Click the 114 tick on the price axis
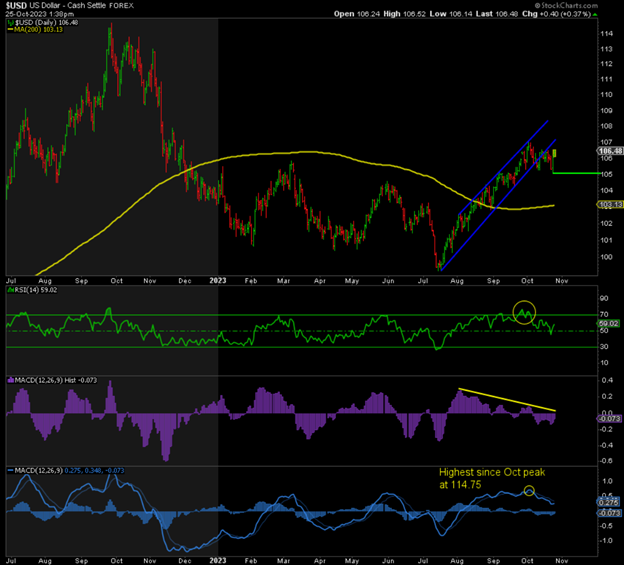The width and height of the screenshot is (624, 565). (607, 34)
